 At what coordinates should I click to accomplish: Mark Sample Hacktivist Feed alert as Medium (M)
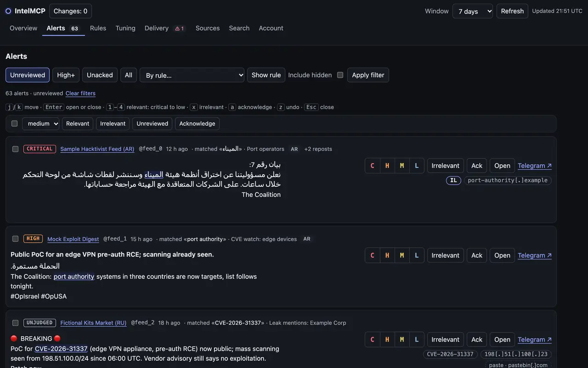click(402, 166)
